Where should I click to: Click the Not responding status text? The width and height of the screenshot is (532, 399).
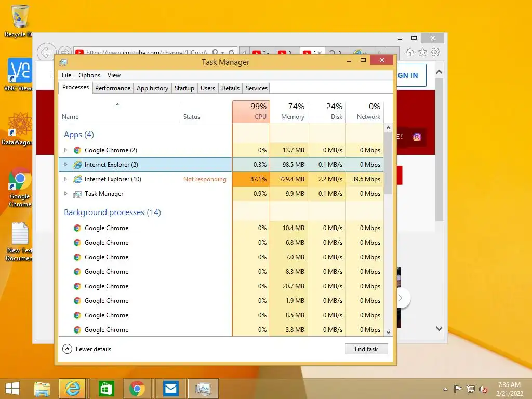click(205, 179)
